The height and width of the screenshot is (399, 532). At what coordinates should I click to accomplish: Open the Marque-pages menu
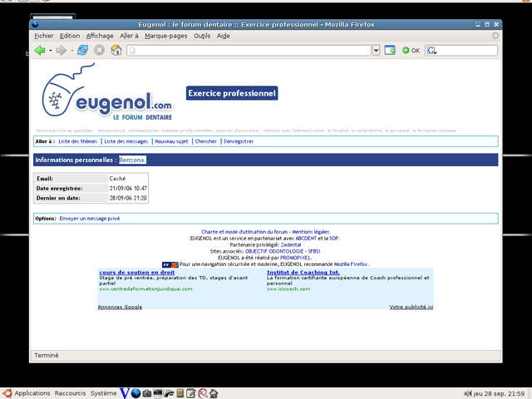166,36
